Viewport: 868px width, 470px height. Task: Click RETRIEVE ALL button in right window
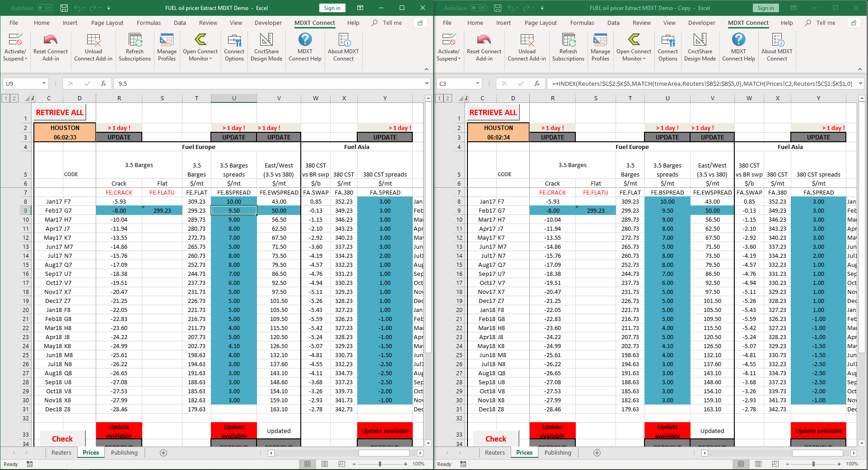pyautogui.click(x=493, y=112)
